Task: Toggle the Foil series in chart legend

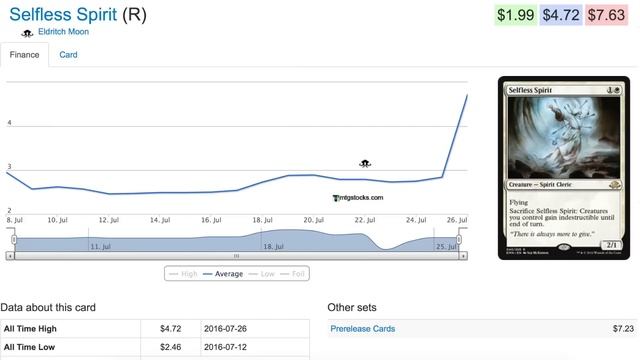Action: point(293,274)
